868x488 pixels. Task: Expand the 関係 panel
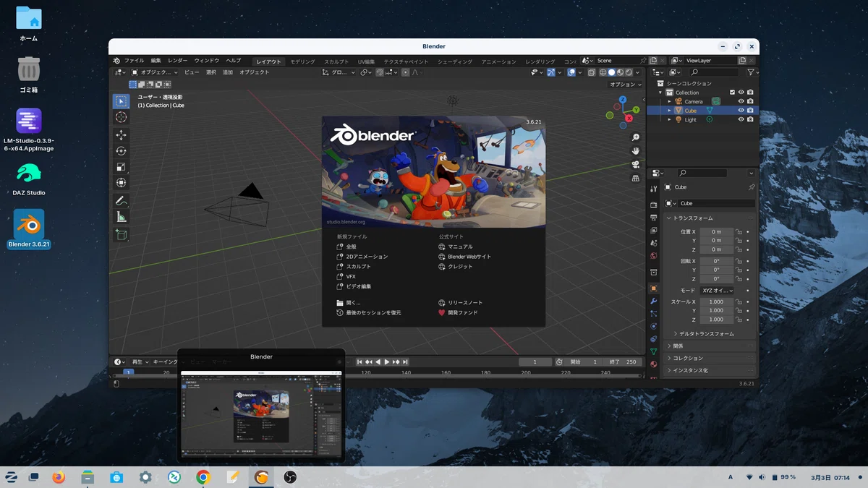(x=709, y=346)
